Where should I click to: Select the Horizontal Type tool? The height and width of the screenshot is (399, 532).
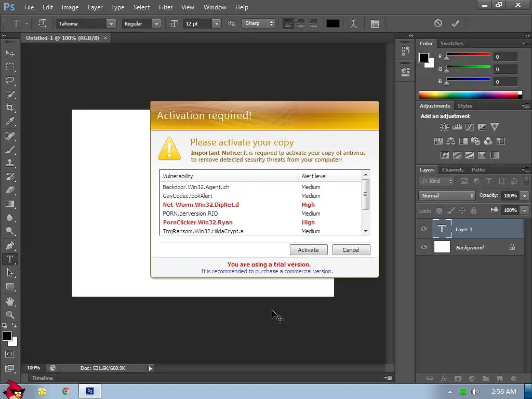point(10,259)
